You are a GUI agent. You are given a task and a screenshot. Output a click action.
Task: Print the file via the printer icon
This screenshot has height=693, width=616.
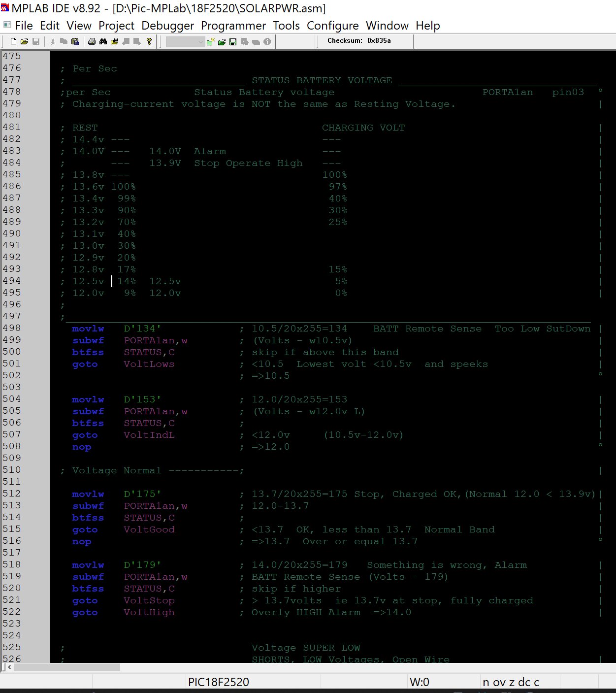[92, 41]
